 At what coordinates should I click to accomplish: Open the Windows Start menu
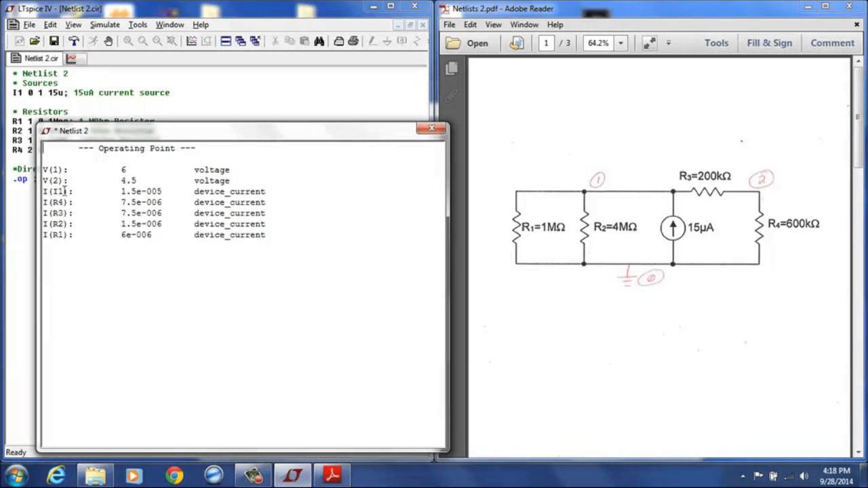tap(16, 475)
